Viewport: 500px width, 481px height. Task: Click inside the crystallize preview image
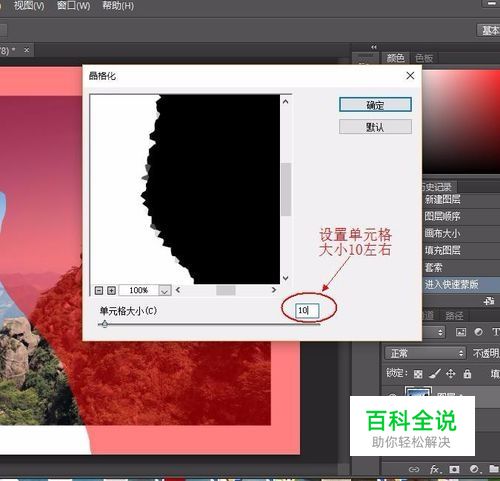(185, 189)
